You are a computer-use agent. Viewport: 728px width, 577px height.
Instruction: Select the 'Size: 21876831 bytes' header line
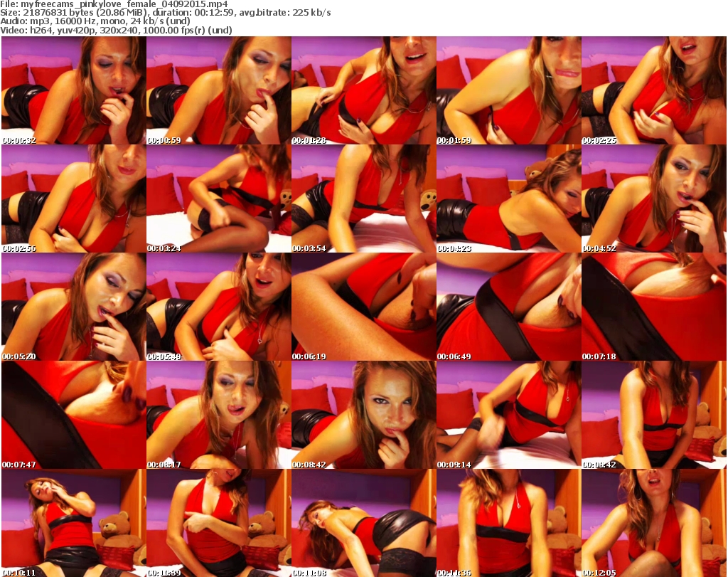click(165, 13)
